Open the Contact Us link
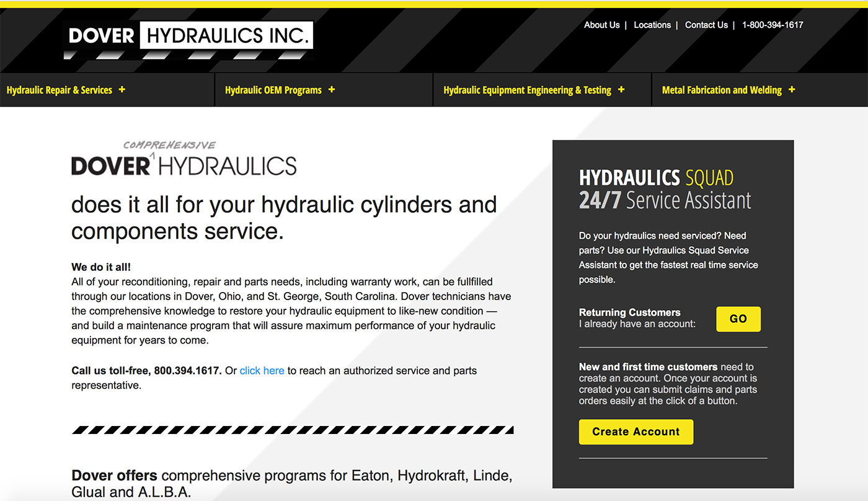Screen dimensions: 868x501 pyautogui.click(x=706, y=25)
